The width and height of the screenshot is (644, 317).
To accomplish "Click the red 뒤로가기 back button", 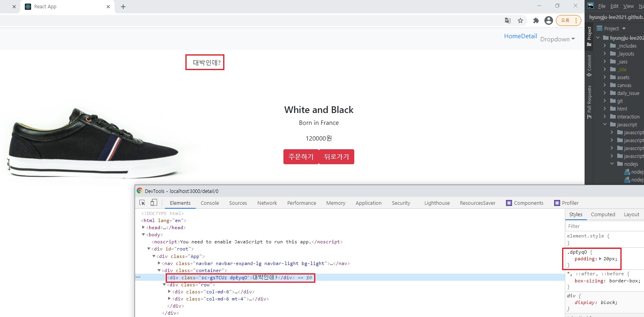I will (x=337, y=157).
